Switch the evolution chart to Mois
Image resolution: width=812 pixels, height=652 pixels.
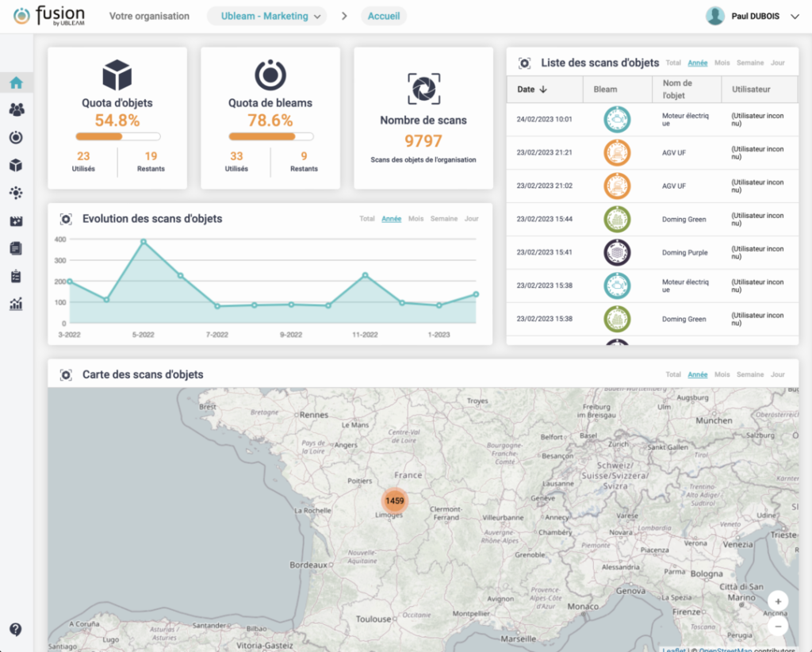(416, 219)
